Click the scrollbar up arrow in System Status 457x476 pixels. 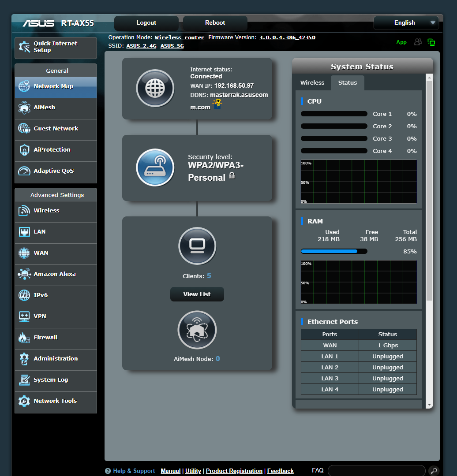click(429, 78)
